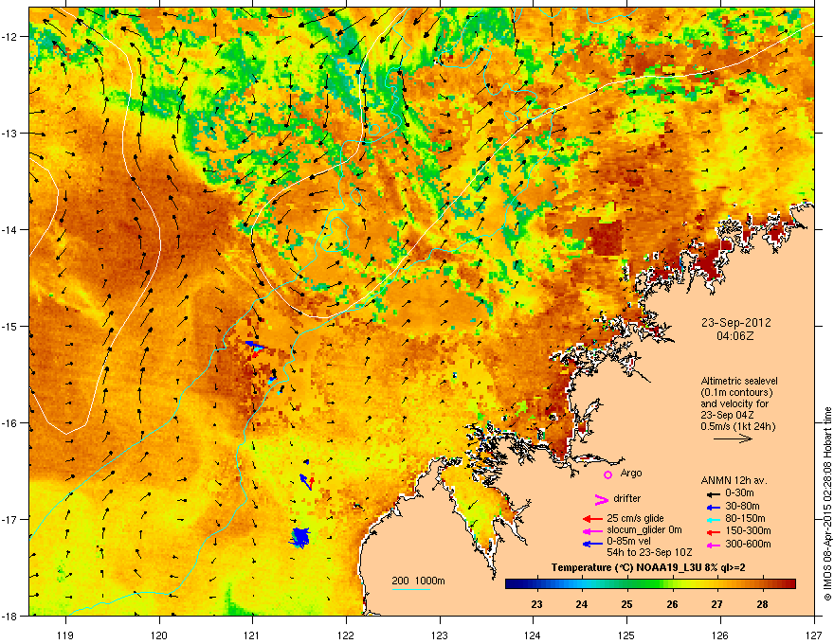Viewport: 834px width, 644px height.
Task: Select the magenta slocum_glider 0m arrow
Action: (x=592, y=530)
